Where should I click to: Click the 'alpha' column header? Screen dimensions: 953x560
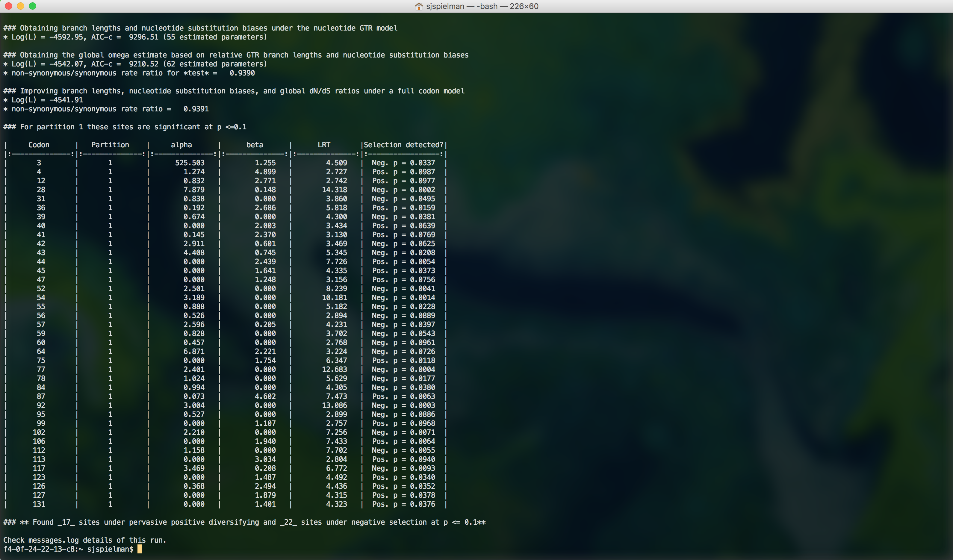(181, 145)
